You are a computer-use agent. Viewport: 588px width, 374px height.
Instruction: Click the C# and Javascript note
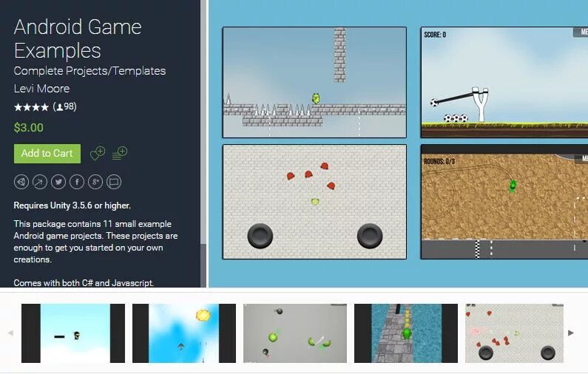(84, 282)
